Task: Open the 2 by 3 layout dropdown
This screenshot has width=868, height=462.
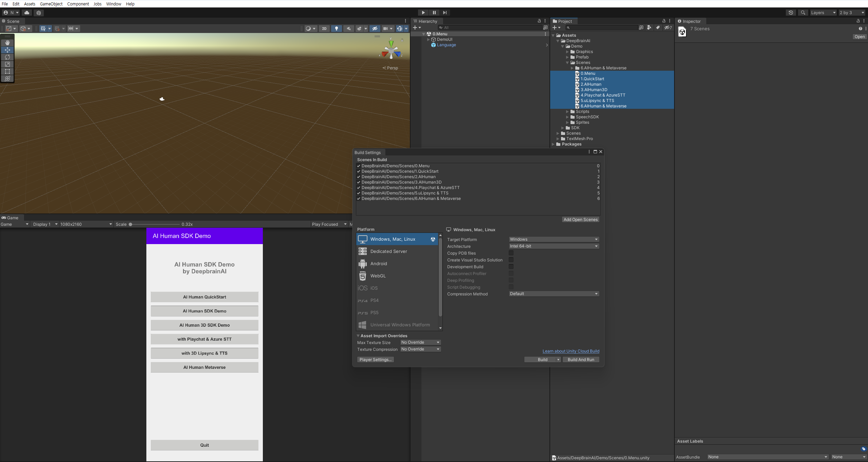Action: coord(852,13)
